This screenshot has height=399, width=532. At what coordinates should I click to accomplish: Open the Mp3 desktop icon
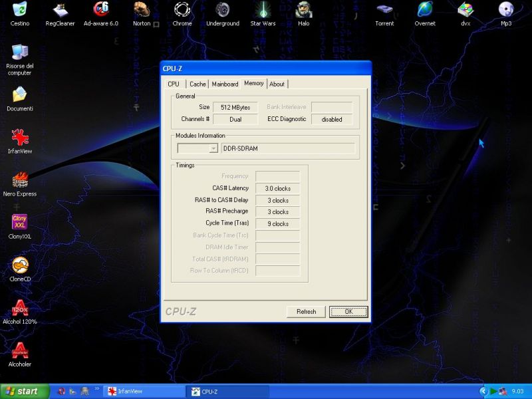[x=506, y=13]
